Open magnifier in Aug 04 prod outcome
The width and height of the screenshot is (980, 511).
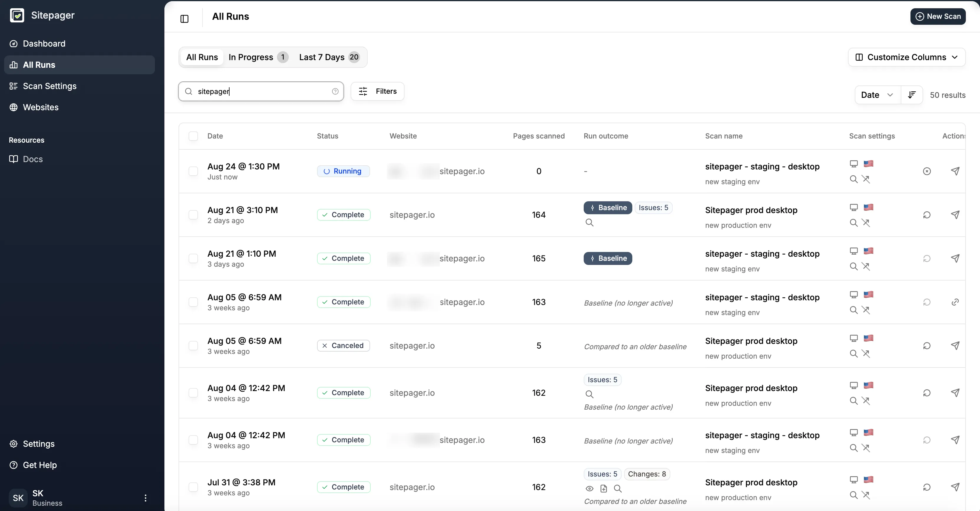tap(589, 394)
